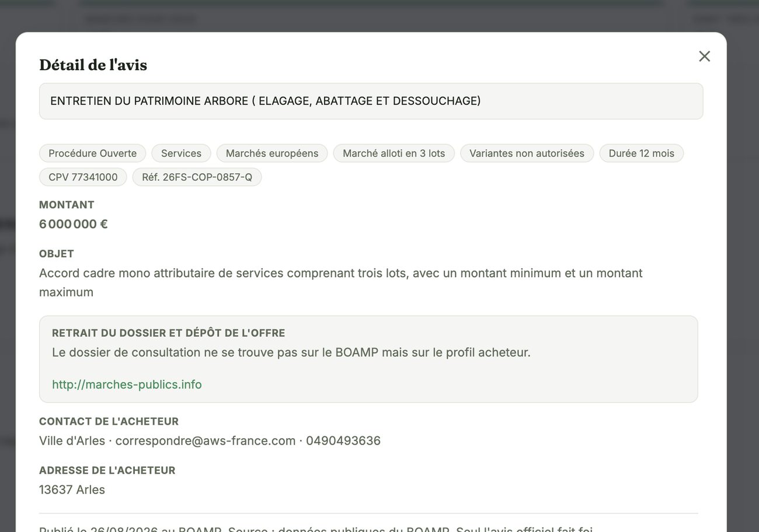Click the ADRESSE DE L'ACHETEUR heading

point(107,470)
